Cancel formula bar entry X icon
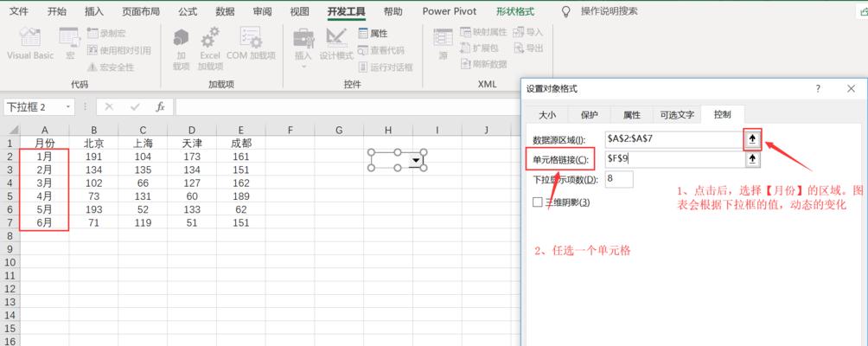This screenshot has height=346, width=868. click(109, 107)
